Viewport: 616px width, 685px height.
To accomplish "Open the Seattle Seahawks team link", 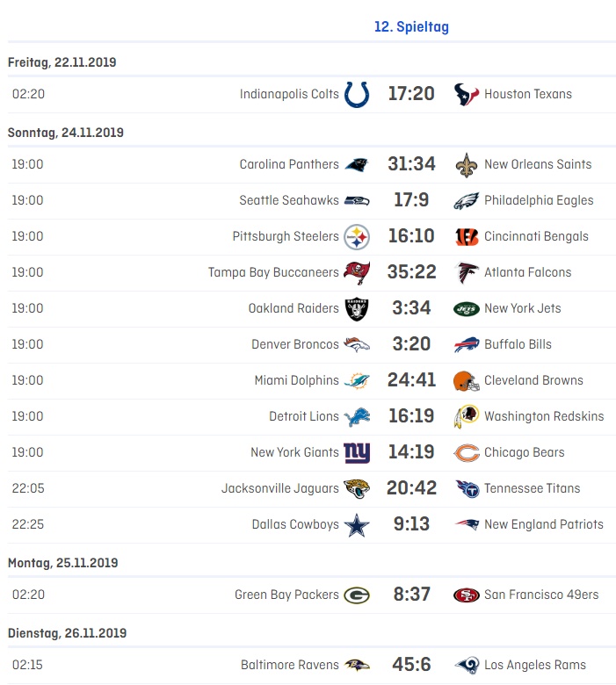I will [289, 200].
